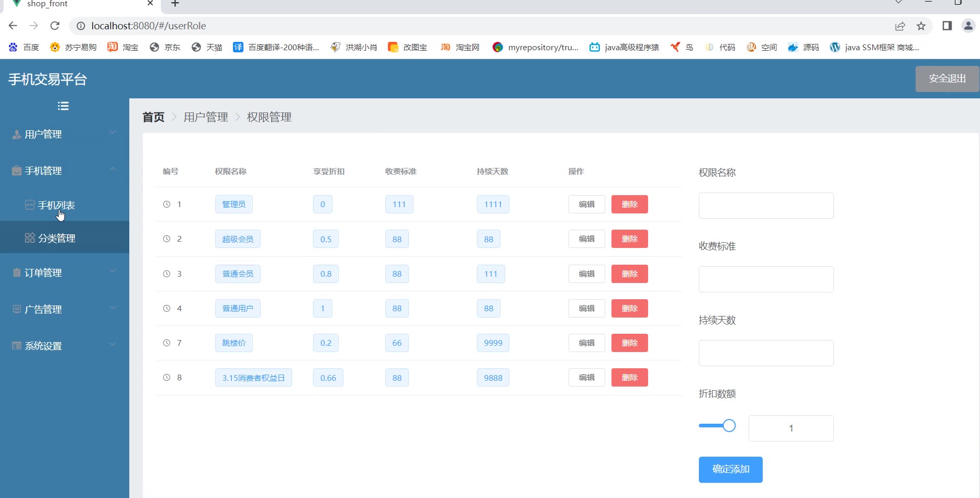Open the 百度翻译 bookmark
Screen dimensions: 980x498
coord(276,47)
